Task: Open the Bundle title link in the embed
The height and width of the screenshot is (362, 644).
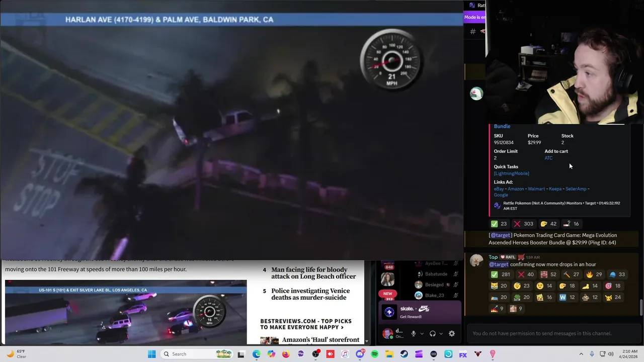Action: point(502,126)
